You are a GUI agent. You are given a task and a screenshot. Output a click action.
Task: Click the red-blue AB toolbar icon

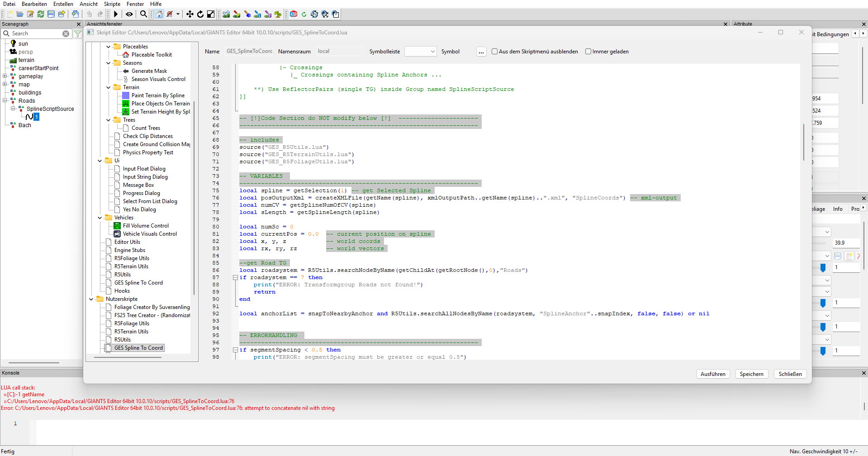(294, 14)
